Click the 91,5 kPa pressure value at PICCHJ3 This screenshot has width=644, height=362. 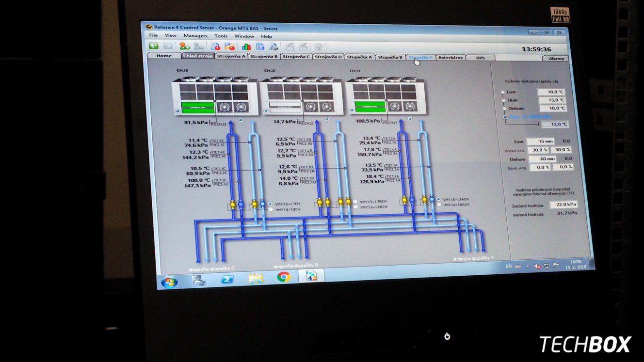pos(196,123)
